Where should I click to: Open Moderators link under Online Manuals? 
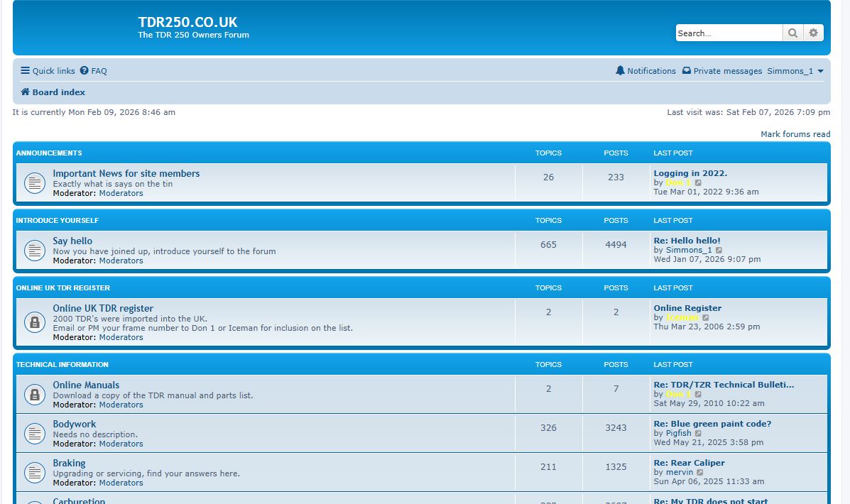(121, 405)
